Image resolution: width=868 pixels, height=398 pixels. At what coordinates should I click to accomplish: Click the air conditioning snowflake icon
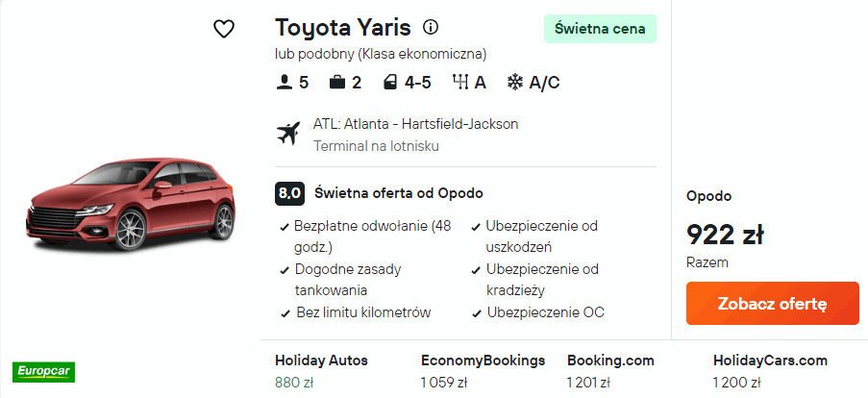tap(515, 83)
